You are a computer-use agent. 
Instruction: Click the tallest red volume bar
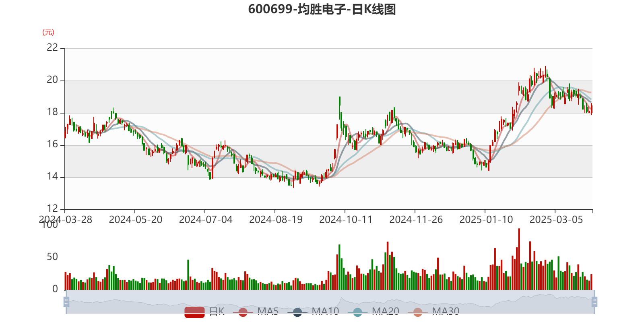coord(519,259)
